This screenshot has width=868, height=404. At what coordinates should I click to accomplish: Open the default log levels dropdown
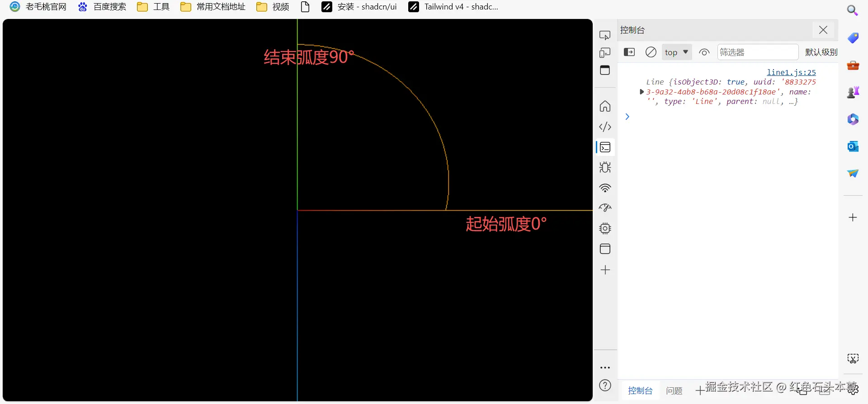tap(821, 52)
